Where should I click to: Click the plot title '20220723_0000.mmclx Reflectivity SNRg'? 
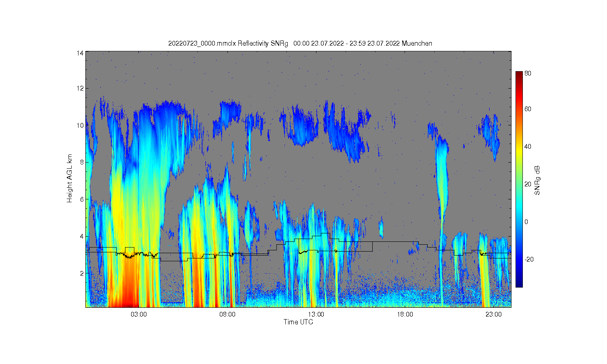pyautogui.click(x=228, y=44)
